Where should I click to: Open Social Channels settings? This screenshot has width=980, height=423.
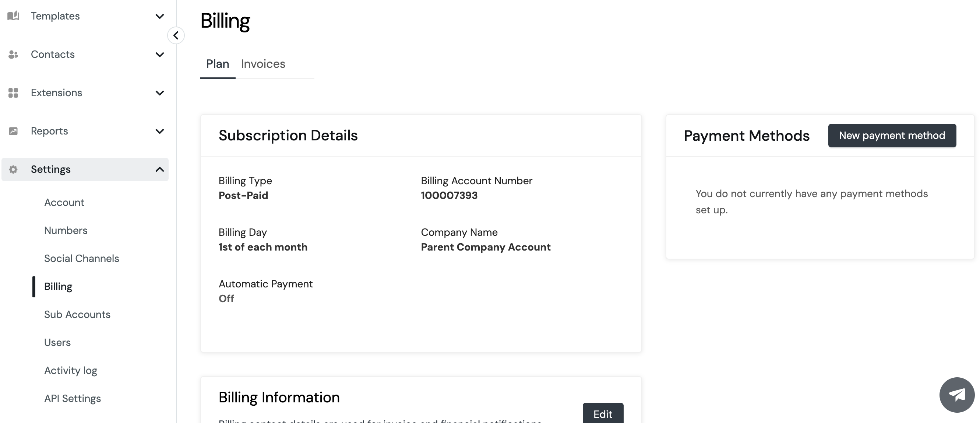tap(82, 259)
